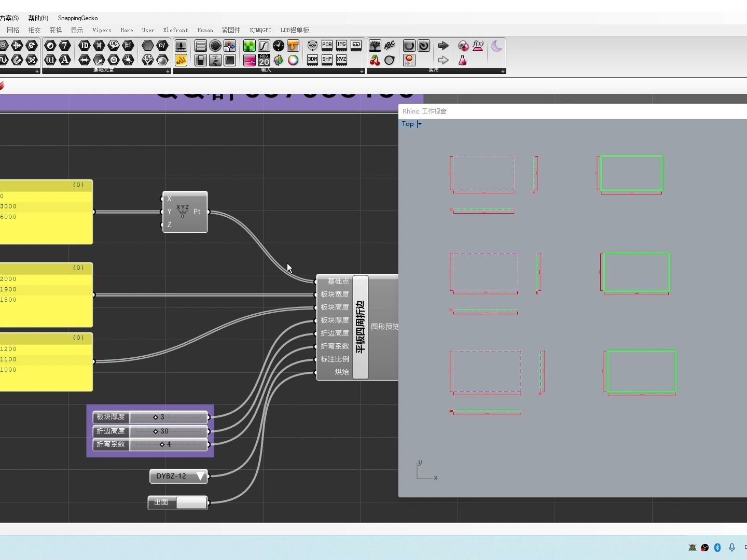
Task: Switch to the Human tab
Action: tap(205, 30)
